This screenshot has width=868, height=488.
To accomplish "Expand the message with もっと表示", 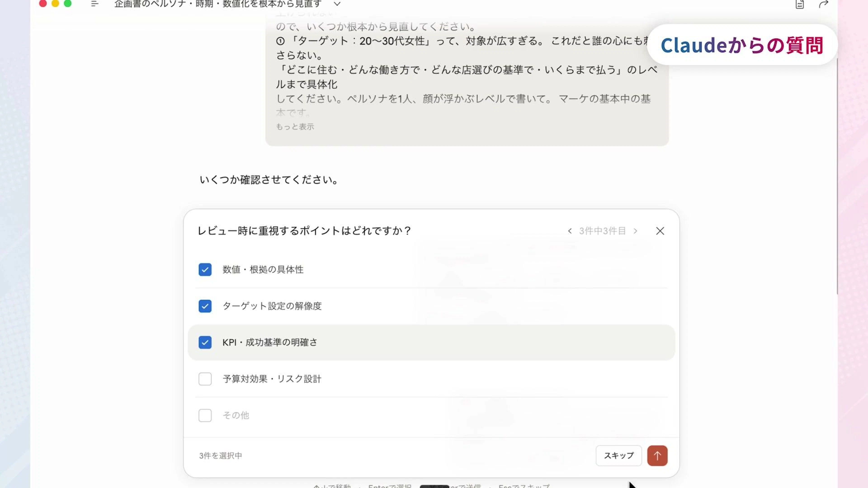I will tap(295, 127).
